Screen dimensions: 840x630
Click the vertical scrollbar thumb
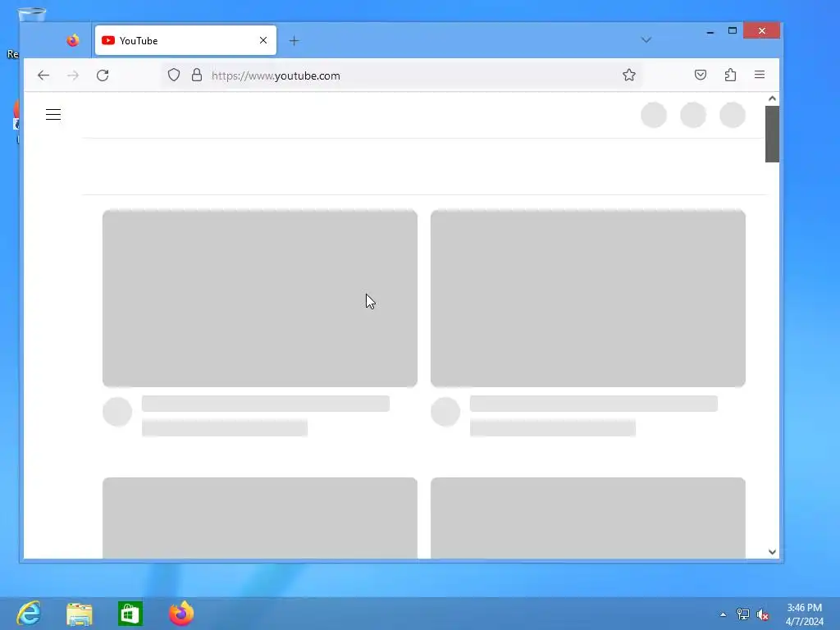click(x=772, y=134)
